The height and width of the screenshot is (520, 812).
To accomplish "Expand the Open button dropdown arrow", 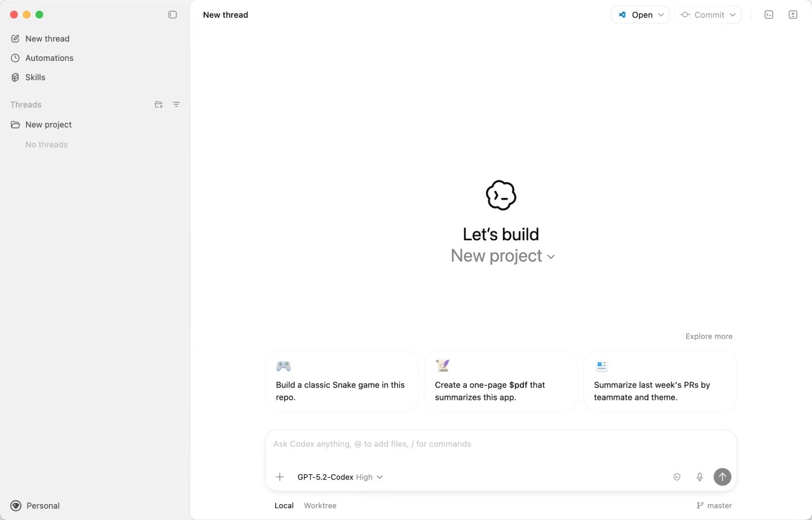I will 661,15.
